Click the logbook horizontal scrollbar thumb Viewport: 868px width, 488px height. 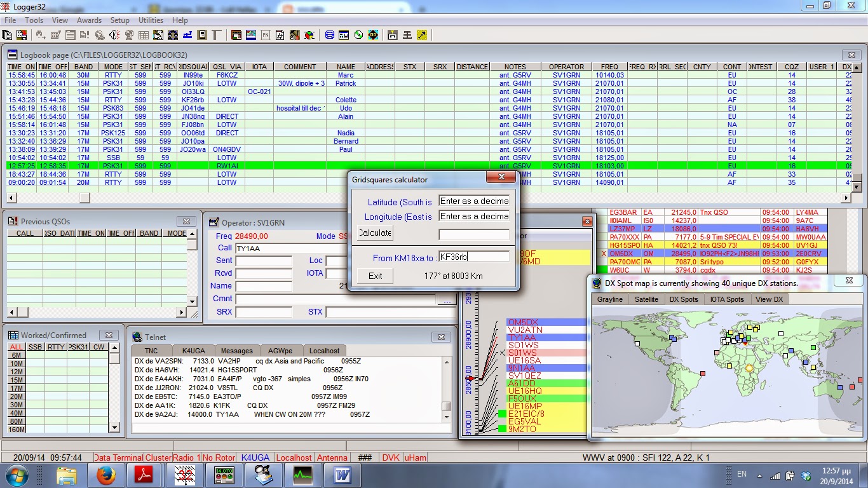coord(84,198)
